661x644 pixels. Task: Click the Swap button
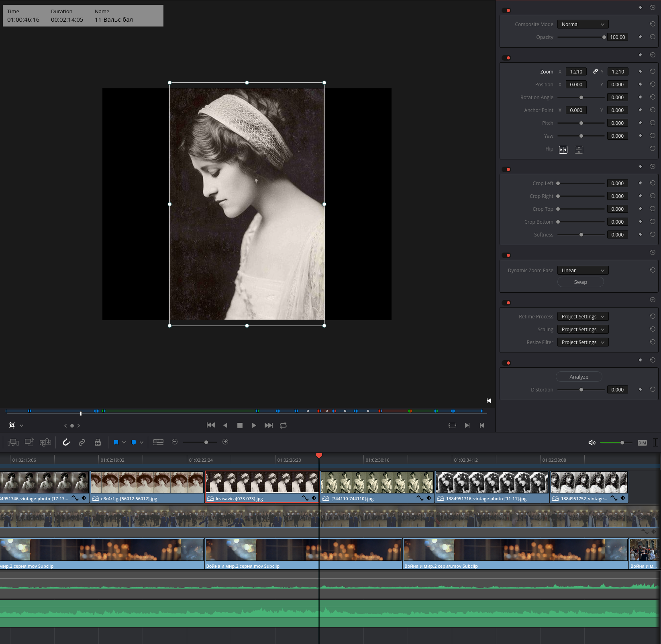580,282
